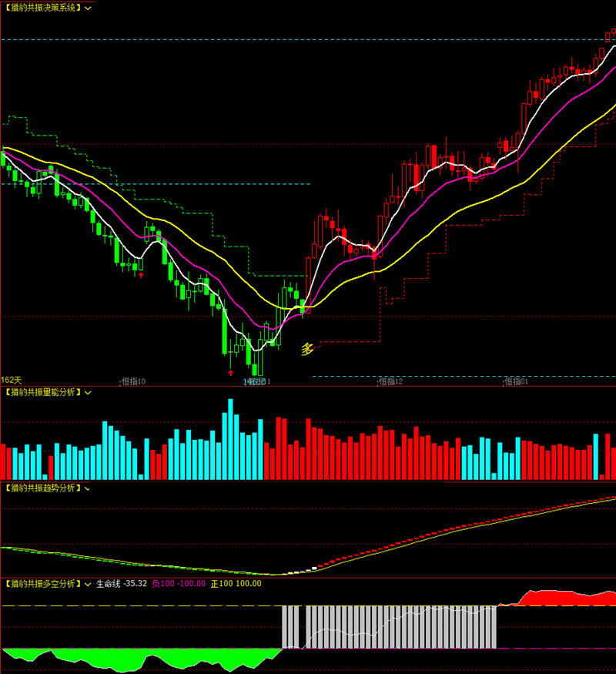Select the 恒指12 contract marker on time axis

tap(390, 381)
